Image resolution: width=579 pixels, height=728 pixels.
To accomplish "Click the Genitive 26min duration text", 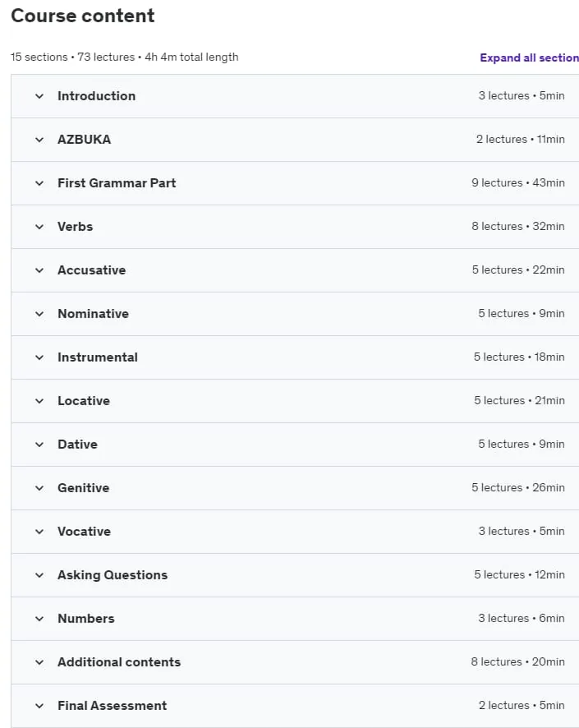I will pyautogui.click(x=549, y=487).
